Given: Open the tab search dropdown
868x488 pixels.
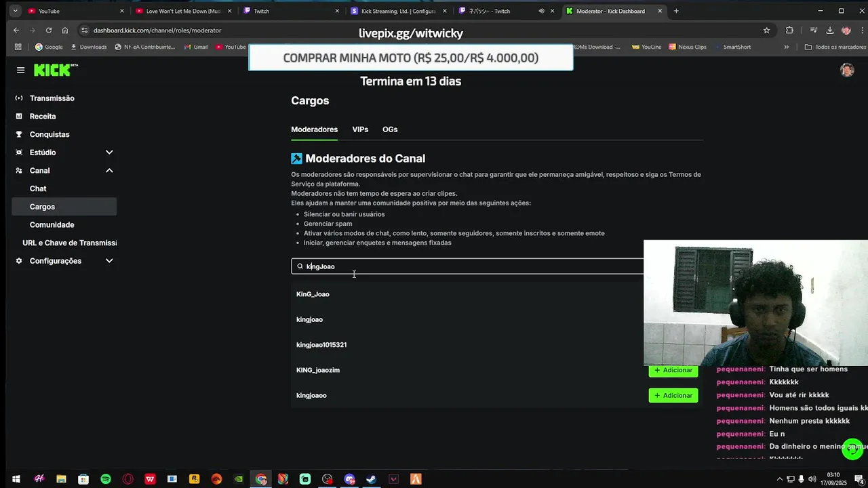Looking at the screenshot, I should (15, 11).
